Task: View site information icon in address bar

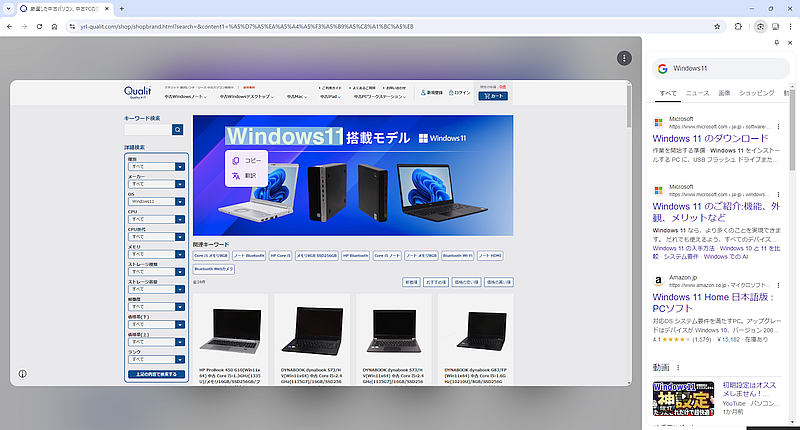Action: point(72,27)
